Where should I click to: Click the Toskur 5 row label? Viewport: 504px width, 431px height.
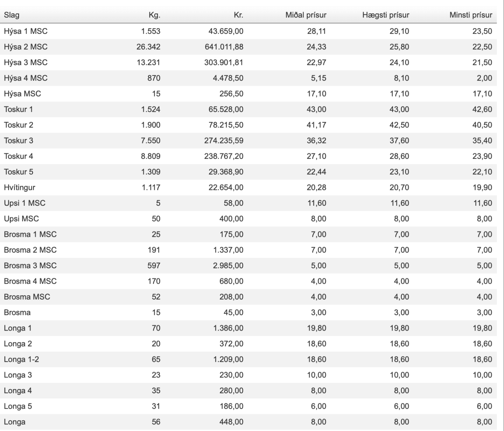19,172
